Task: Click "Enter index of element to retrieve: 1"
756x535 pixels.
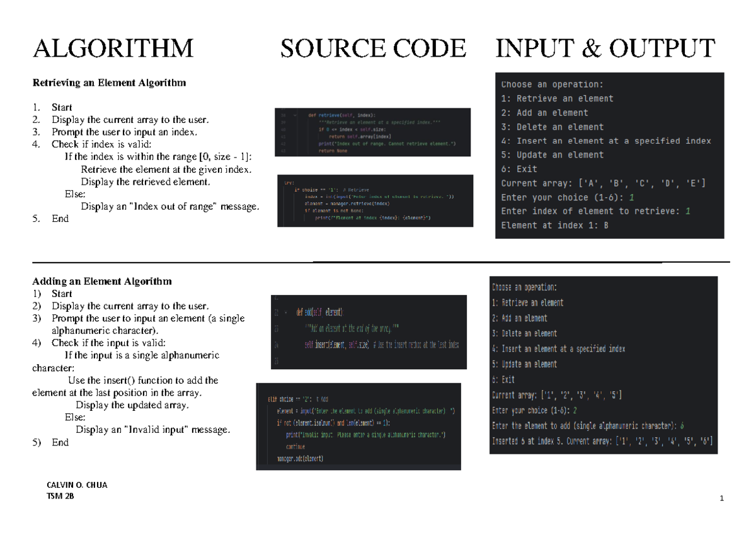Action: (x=596, y=211)
